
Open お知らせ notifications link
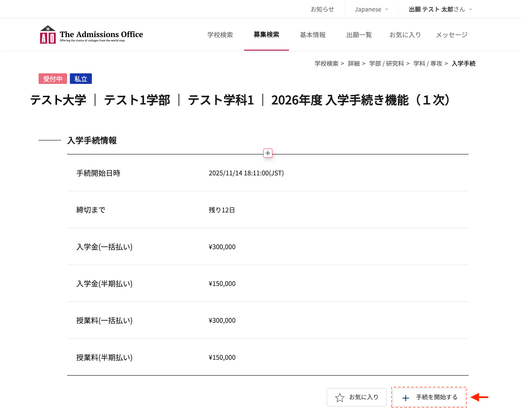(x=322, y=9)
